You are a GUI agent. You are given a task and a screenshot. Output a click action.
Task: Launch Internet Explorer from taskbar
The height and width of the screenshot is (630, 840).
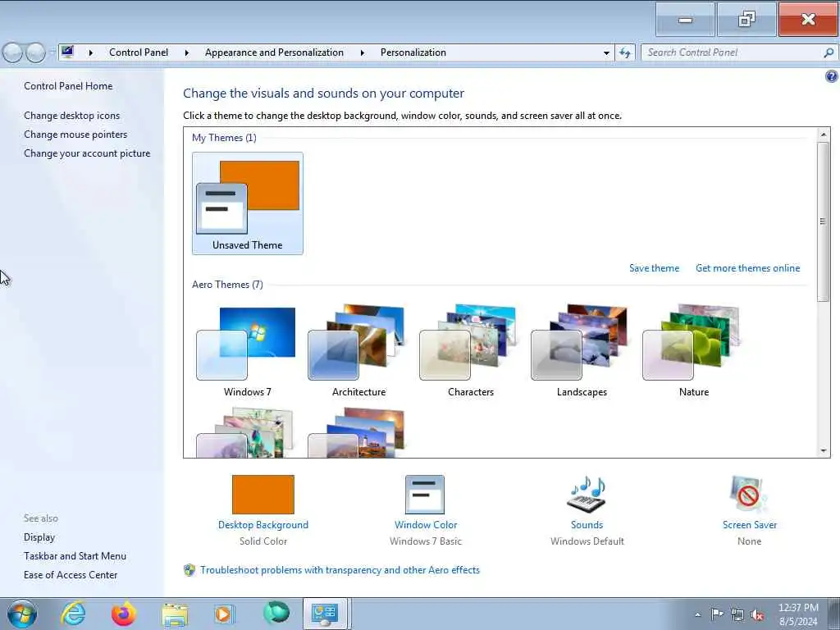[73, 614]
